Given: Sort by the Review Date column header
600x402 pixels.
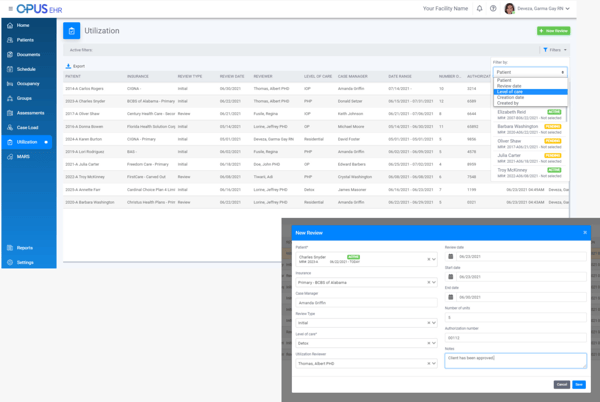Looking at the screenshot, I should click(x=232, y=76).
